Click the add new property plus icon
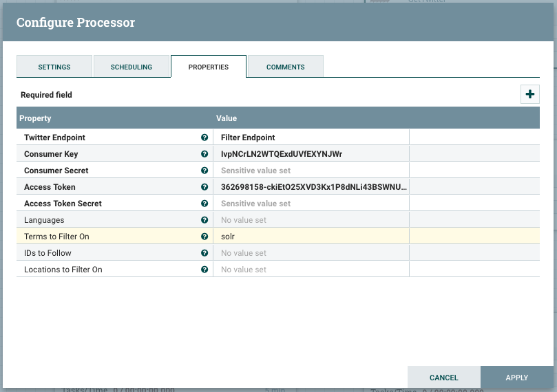This screenshot has width=557, height=392. pyautogui.click(x=529, y=95)
